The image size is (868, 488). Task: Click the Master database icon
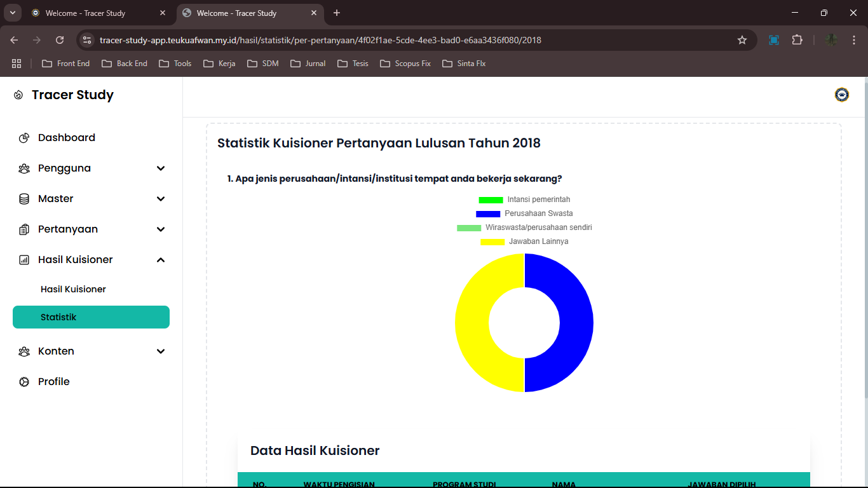coord(24,199)
